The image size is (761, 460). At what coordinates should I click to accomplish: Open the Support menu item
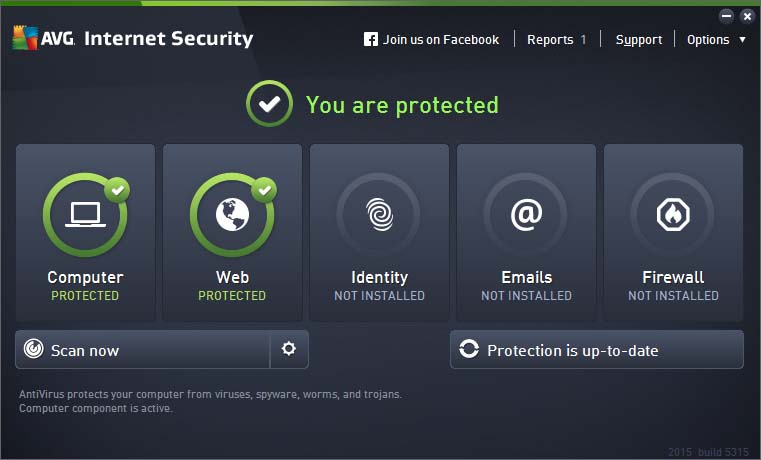click(639, 40)
